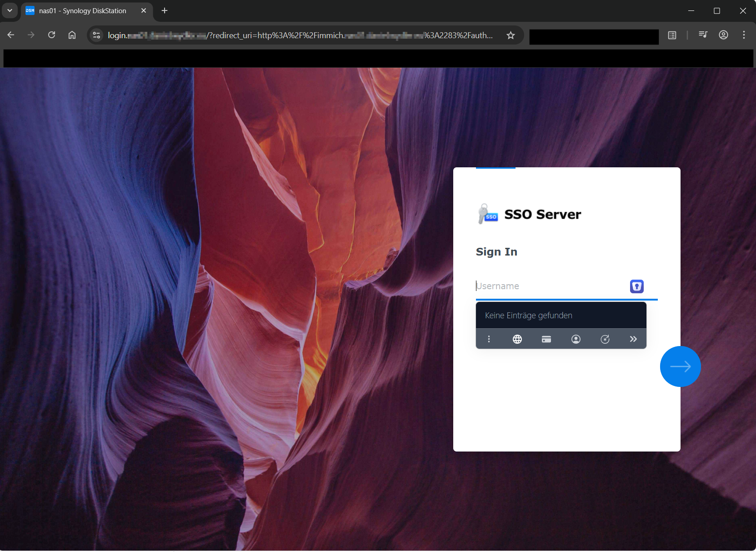This screenshot has height=552, width=756.
Task: Click the blue next arrow button
Action: click(x=680, y=366)
